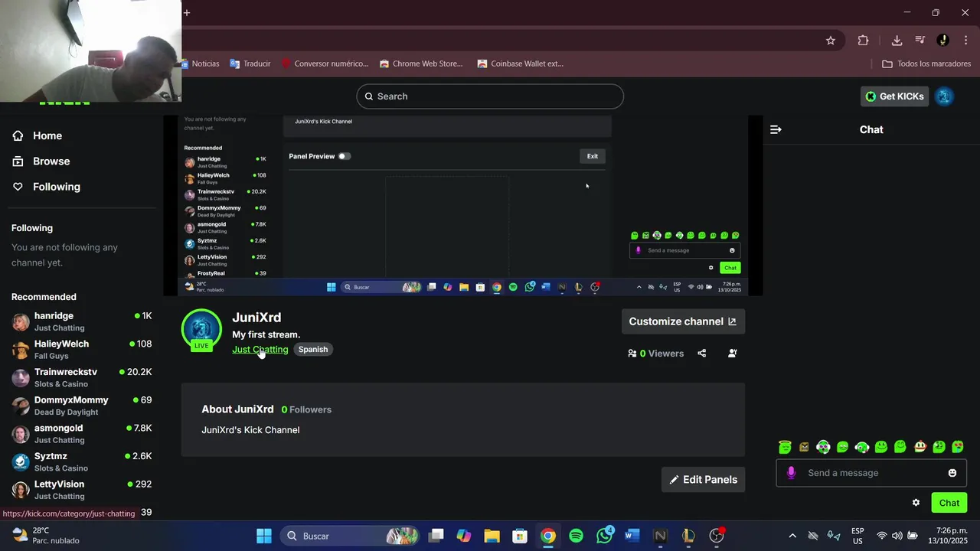Open hanridge's recommended channel
Image resolution: width=980 pixels, height=551 pixels.
[82, 321]
